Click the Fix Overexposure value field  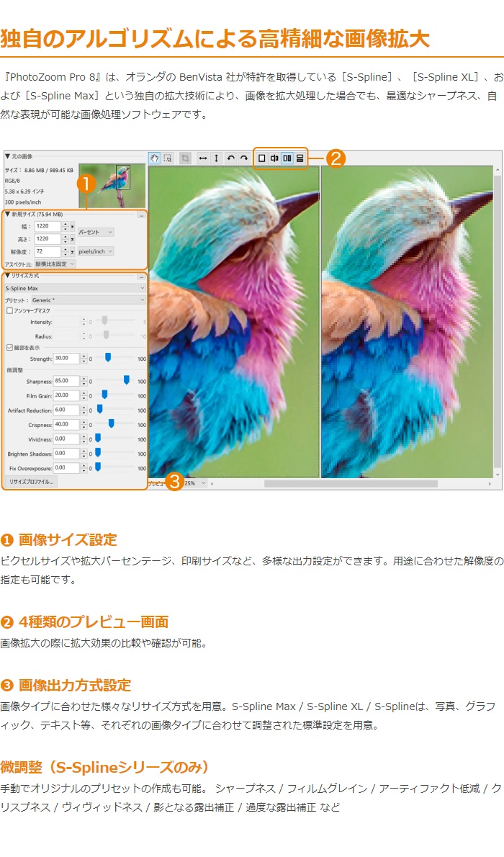click(x=66, y=468)
